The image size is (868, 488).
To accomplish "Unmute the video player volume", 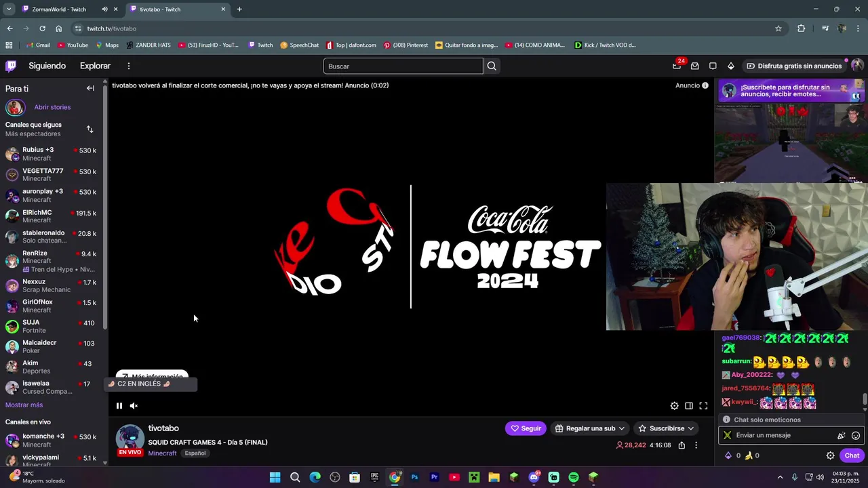I will (134, 406).
